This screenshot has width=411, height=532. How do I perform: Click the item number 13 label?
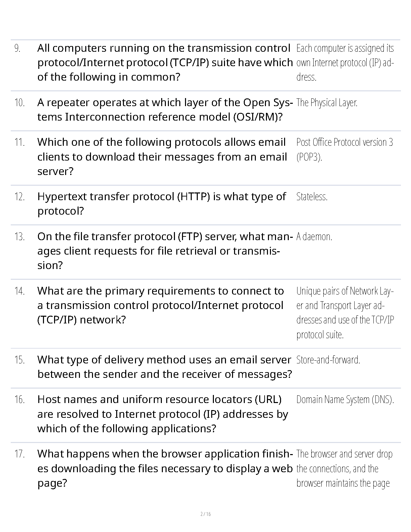[19, 237]
